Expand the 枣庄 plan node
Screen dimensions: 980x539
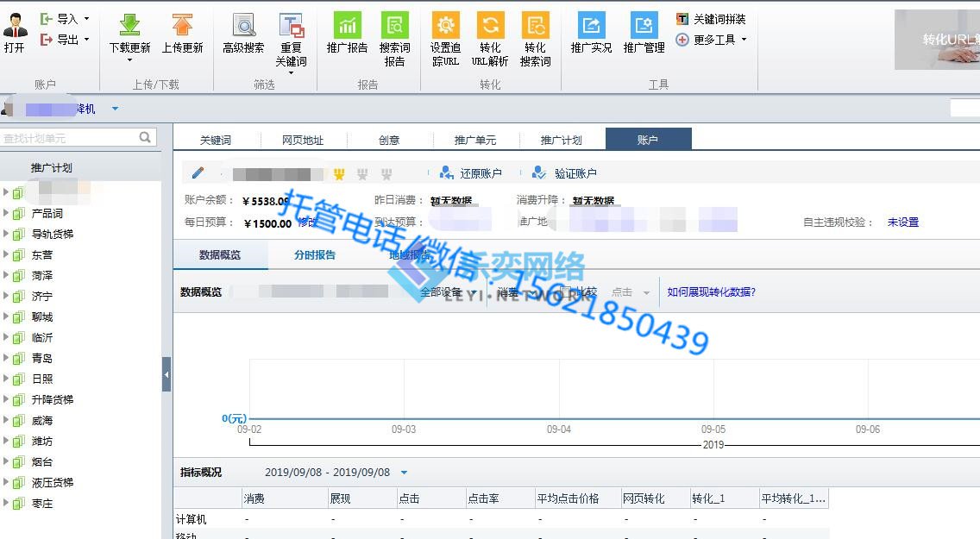point(6,503)
